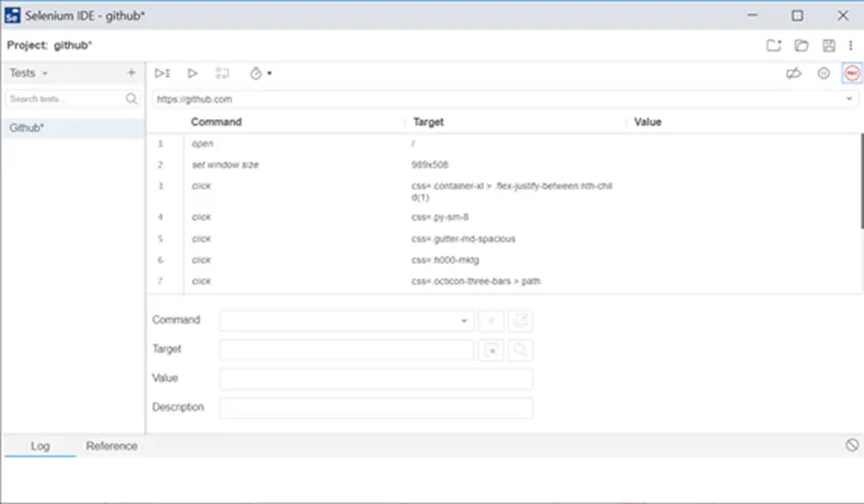Open new window configuration button
The image size is (864, 504).
520,321
